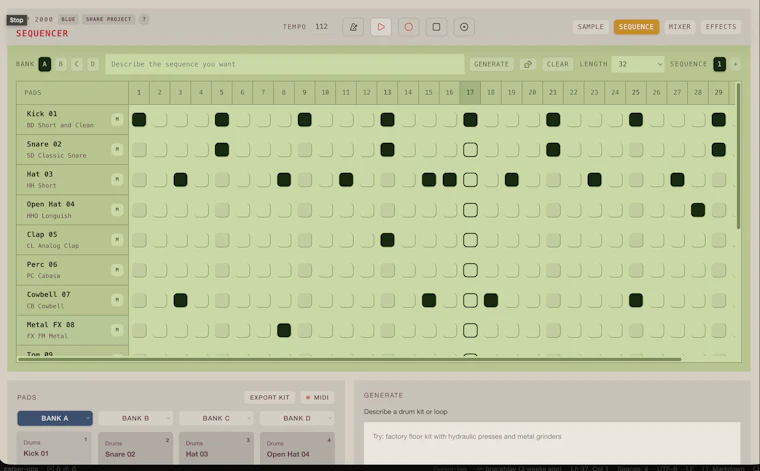
Task: Start playback with the play button
Action: tap(381, 27)
